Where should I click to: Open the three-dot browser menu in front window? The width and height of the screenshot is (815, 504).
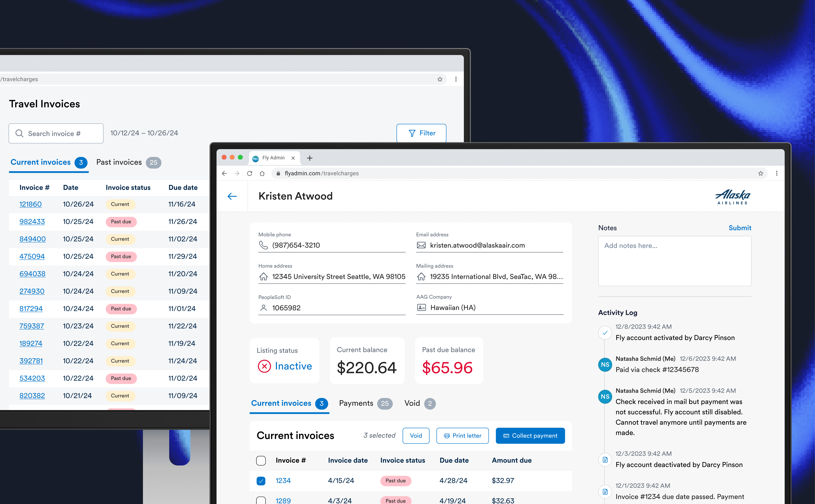click(777, 173)
